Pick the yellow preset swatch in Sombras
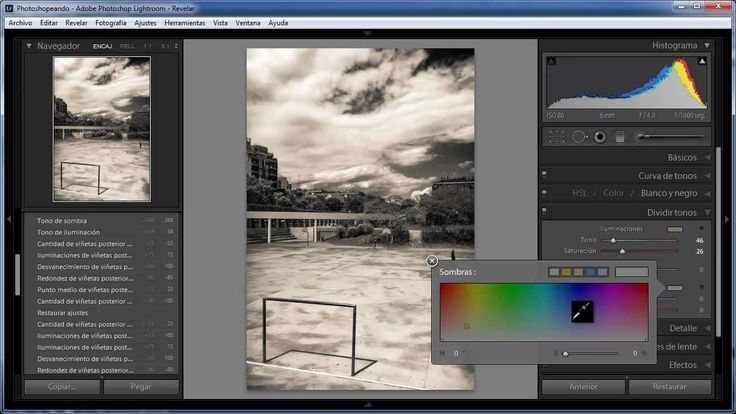Viewport: 736px width, 414px height. (x=567, y=272)
